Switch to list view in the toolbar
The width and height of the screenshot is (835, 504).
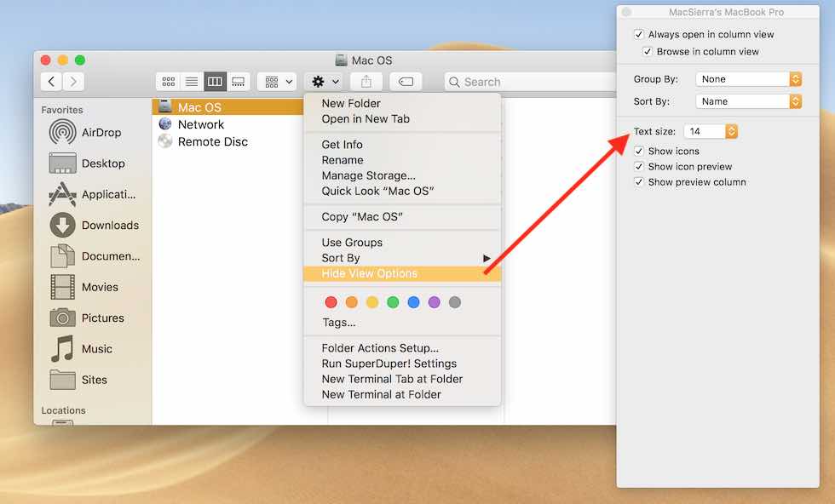[192, 81]
